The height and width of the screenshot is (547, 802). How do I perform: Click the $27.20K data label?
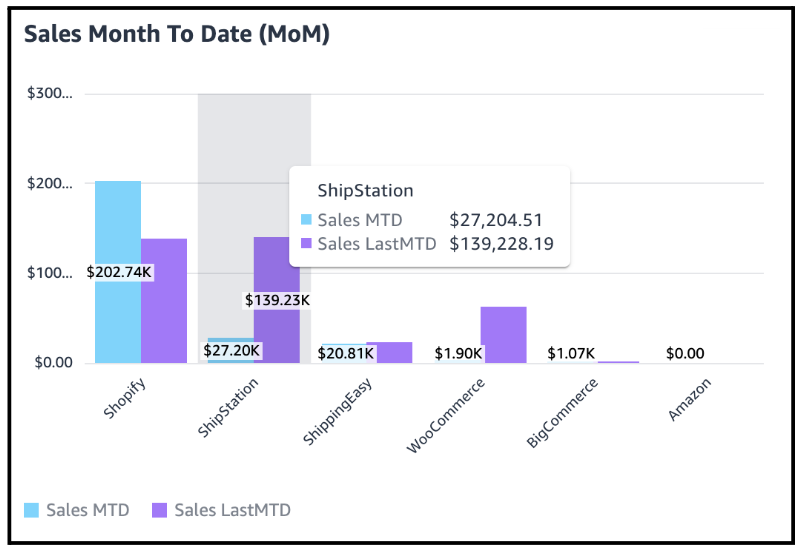(x=232, y=351)
